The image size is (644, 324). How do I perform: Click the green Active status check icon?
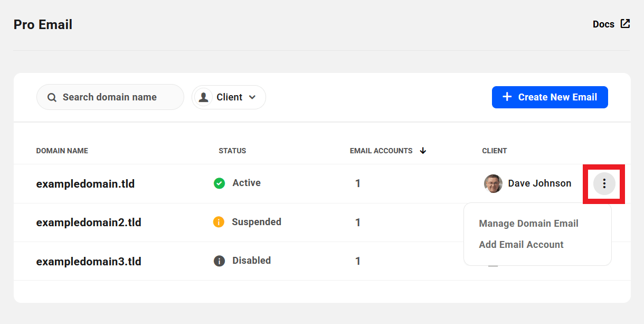219,183
